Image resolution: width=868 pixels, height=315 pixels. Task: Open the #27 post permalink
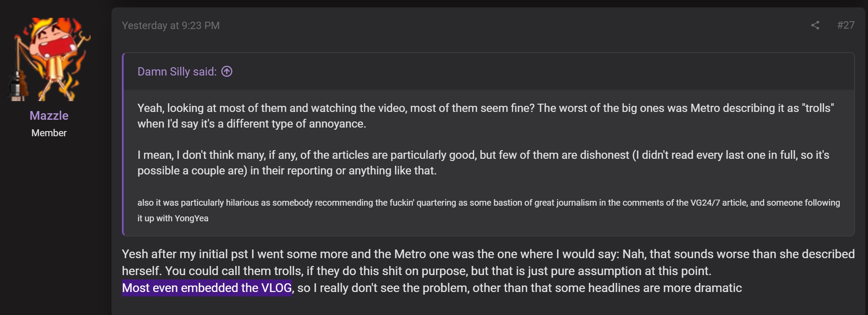tap(845, 25)
